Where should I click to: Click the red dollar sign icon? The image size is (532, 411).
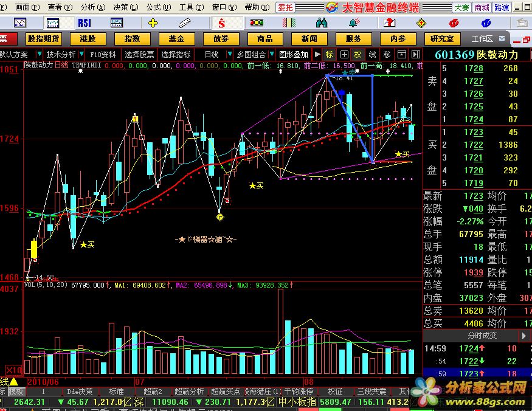tap(221, 23)
